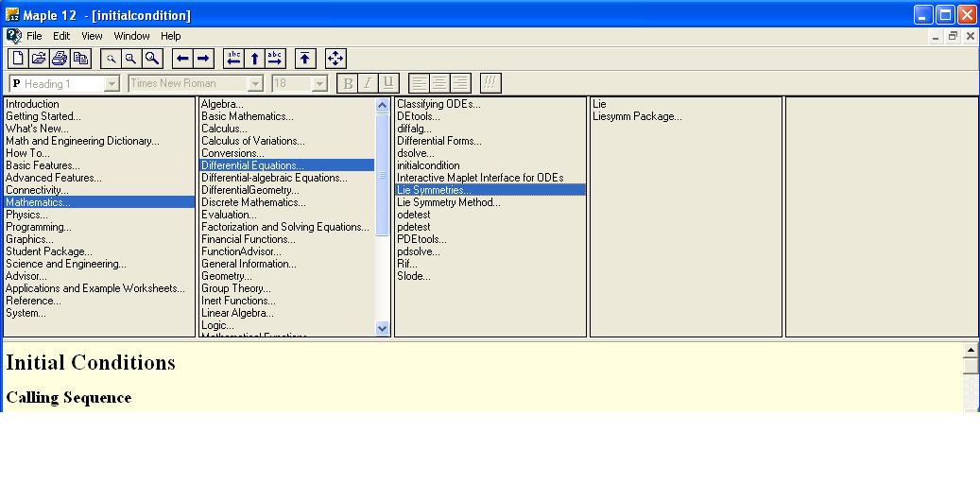The image size is (980, 484).
Task: Open the Heading 1 style dropdown
Action: (112, 84)
